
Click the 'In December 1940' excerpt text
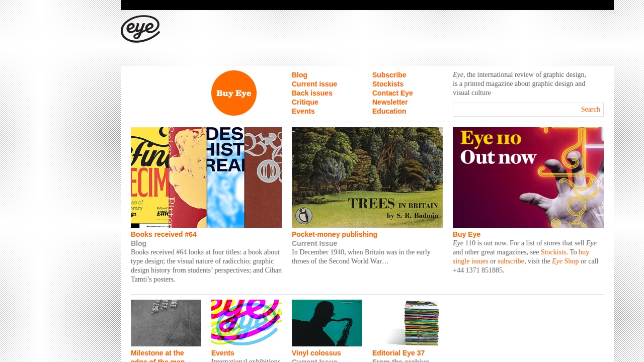(x=361, y=257)
